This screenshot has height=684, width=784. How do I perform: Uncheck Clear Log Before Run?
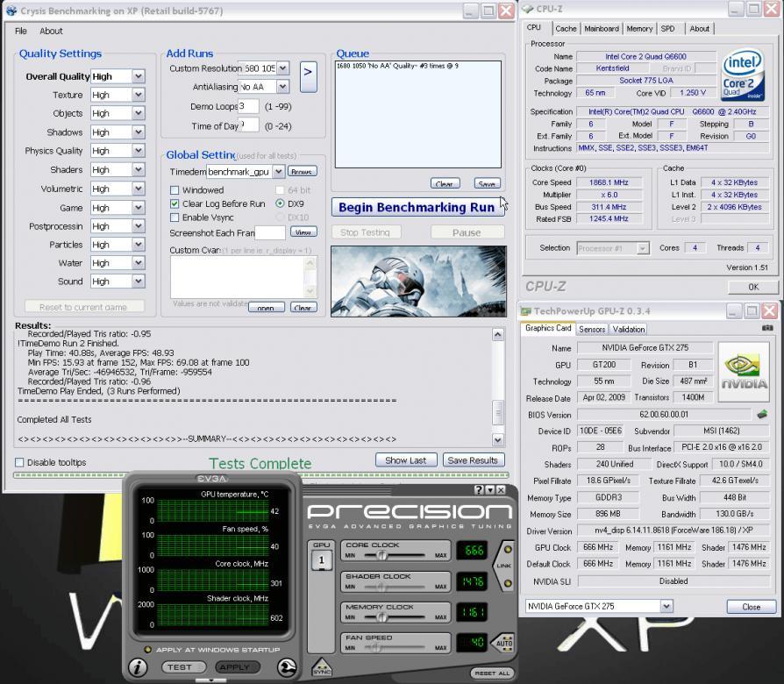coord(175,203)
